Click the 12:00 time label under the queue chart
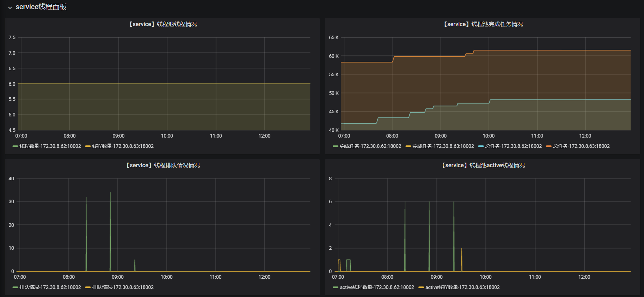The width and height of the screenshot is (644, 297). 264,277
